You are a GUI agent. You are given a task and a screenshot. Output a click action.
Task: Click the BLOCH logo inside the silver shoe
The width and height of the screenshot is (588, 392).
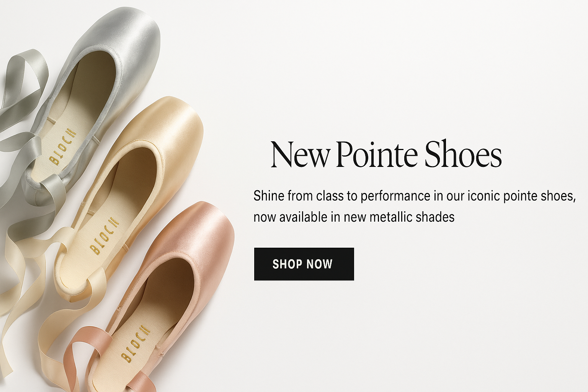click(64, 147)
